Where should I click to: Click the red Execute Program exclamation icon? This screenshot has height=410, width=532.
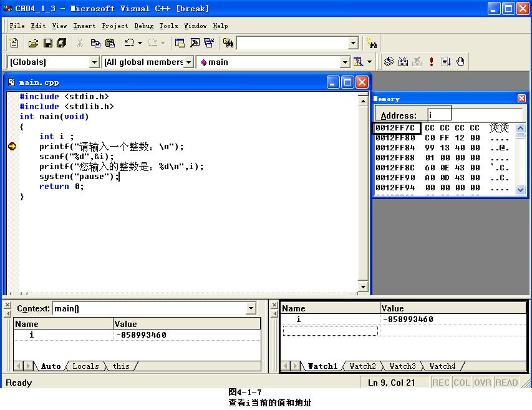tap(431, 62)
